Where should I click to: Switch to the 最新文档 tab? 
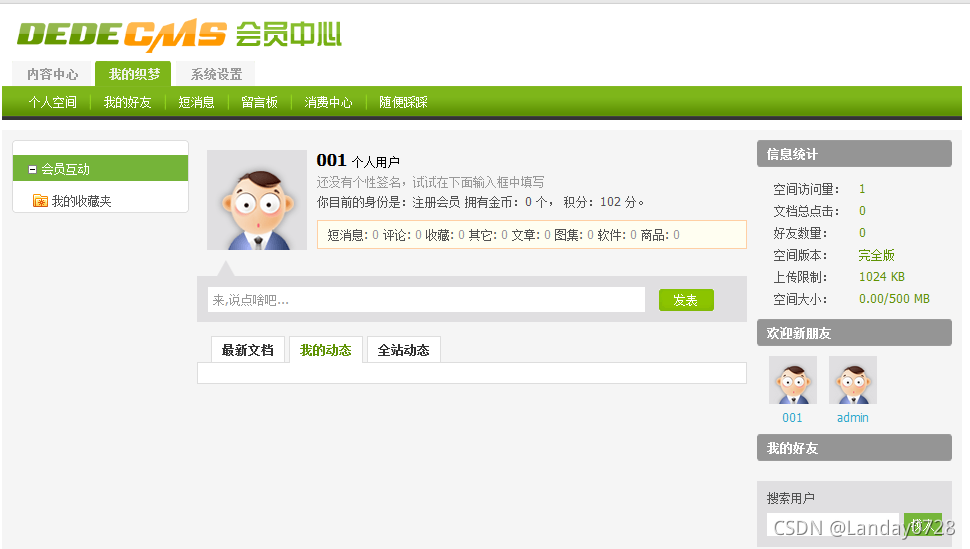247,350
